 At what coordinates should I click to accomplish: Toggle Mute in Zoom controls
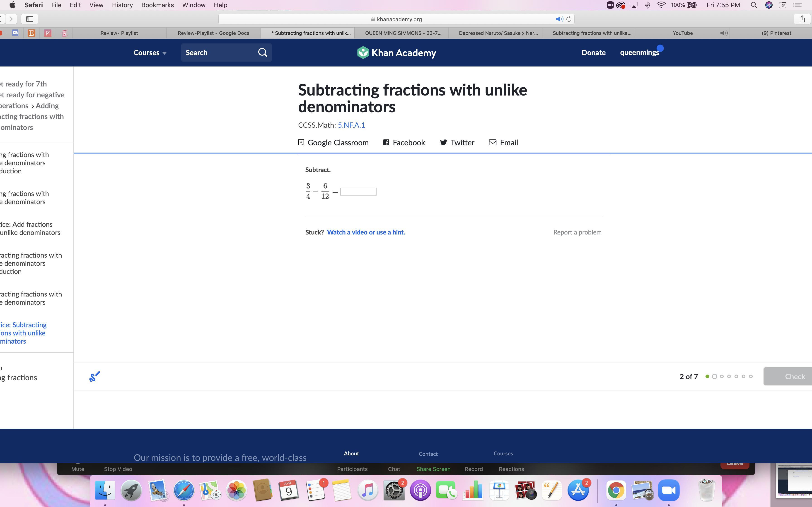click(77, 469)
